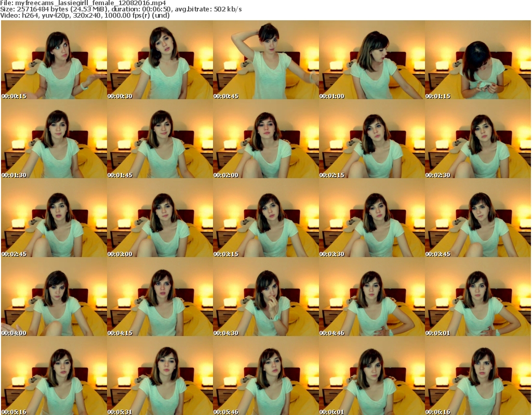
Task: Open the frame at 00:02:00
Action: pyautogui.click(x=266, y=139)
